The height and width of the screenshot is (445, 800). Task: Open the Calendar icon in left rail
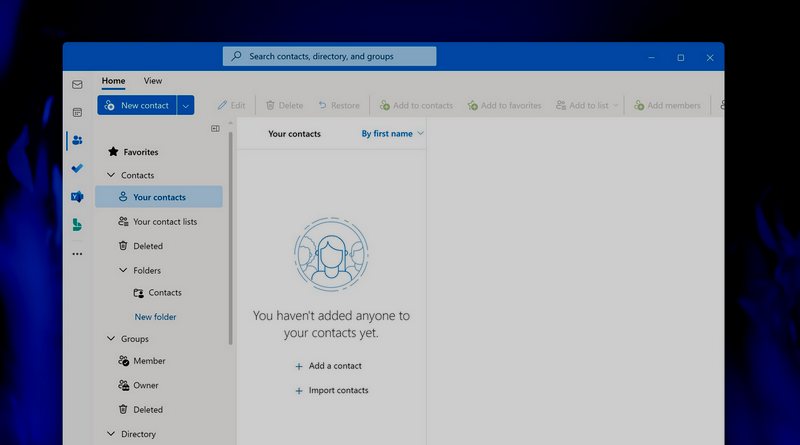pyautogui.click(x=77, y=113)
